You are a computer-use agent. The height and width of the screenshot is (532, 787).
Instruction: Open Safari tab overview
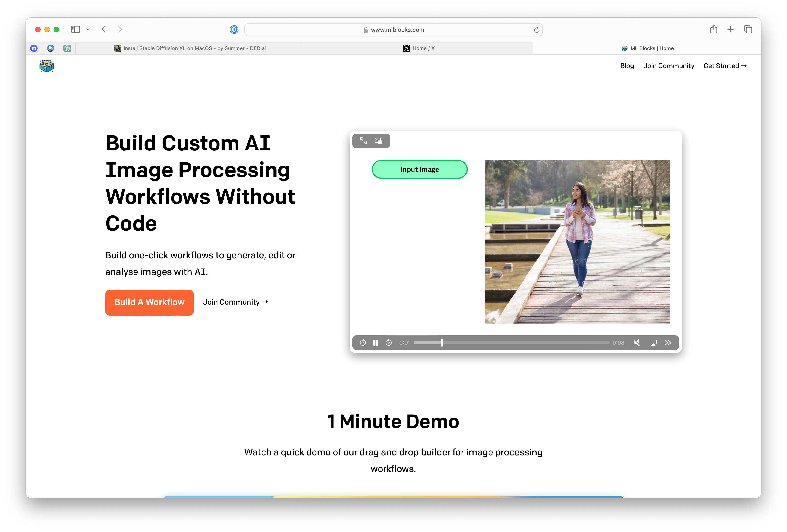pos(748,29)
